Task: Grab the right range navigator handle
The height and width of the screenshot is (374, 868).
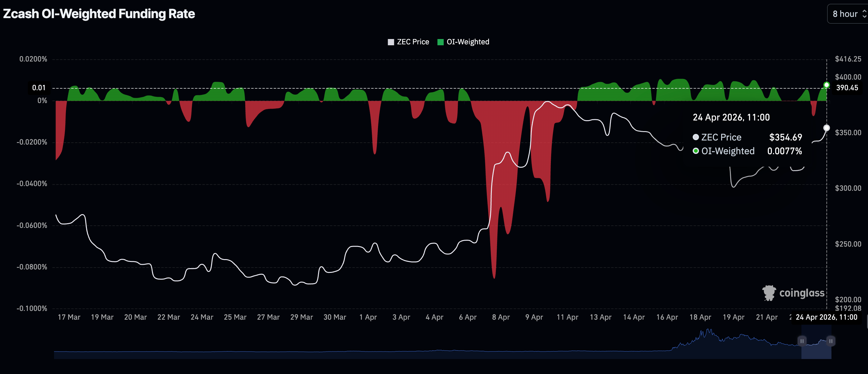Action: coord(831,341)
